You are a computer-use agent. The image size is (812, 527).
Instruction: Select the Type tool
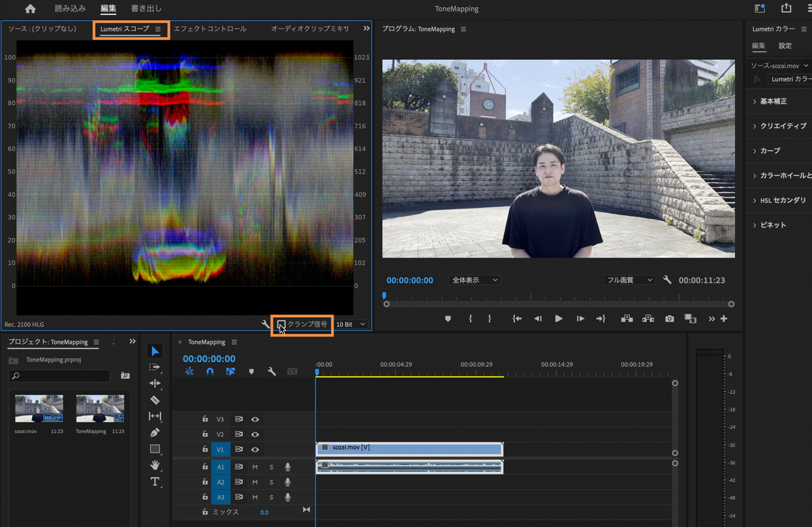(x=155, y=482)
